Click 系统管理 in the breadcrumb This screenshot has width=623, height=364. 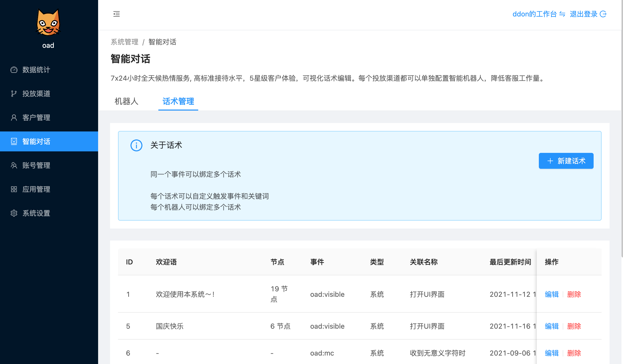tap(125, 42)
